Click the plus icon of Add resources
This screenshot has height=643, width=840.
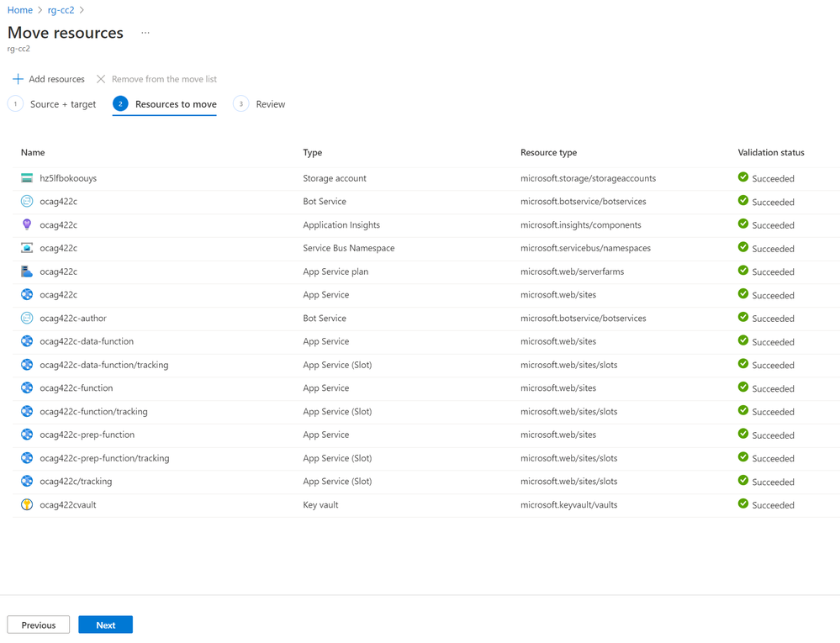18,79
